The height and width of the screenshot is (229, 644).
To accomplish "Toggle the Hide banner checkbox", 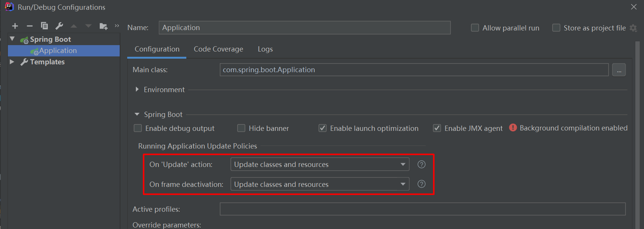I will (x=241, y=128).
